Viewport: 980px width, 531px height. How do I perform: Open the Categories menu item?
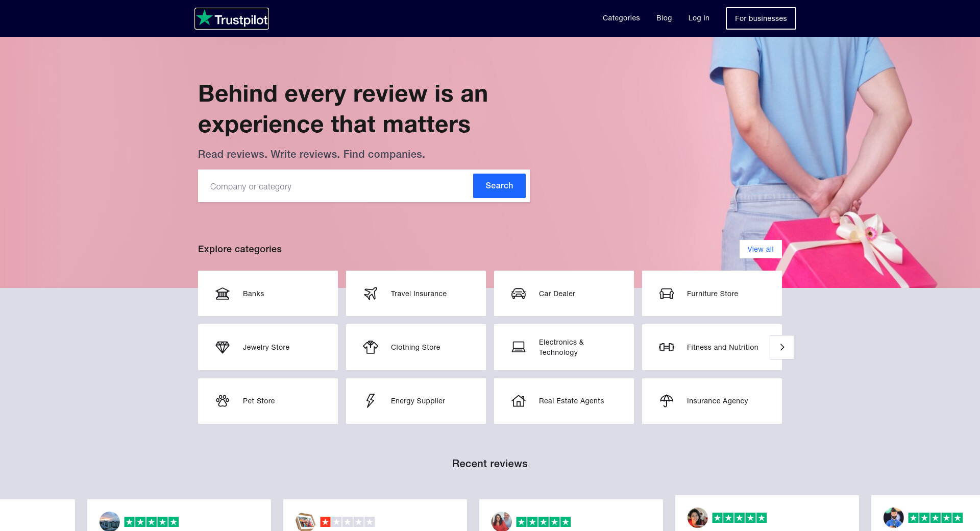tap(621, 18)
